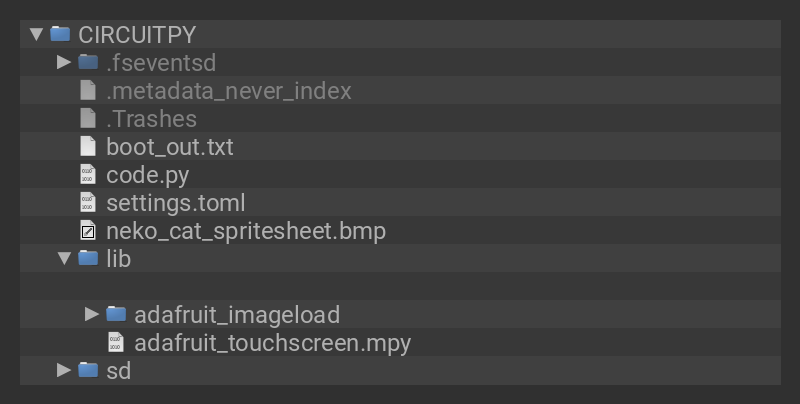Click the sd folder icon
Viewport: 800px width, 404px height.
[88, 370]
